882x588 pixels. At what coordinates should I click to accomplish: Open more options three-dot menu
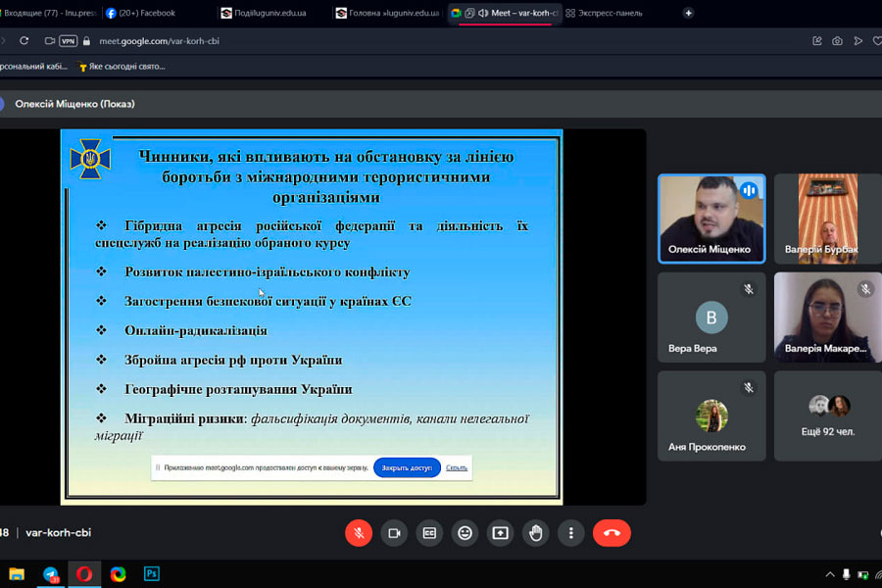(571, 533)
